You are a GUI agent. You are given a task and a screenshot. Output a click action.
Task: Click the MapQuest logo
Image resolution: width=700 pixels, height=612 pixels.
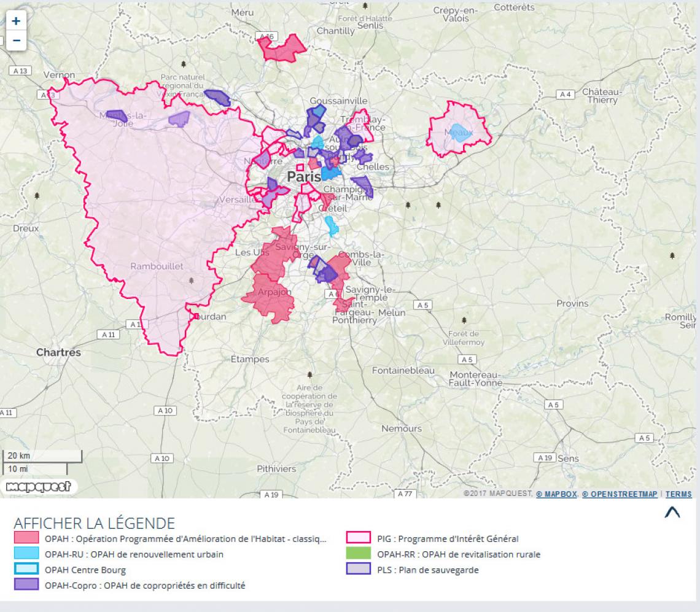(x=38, y=487)
